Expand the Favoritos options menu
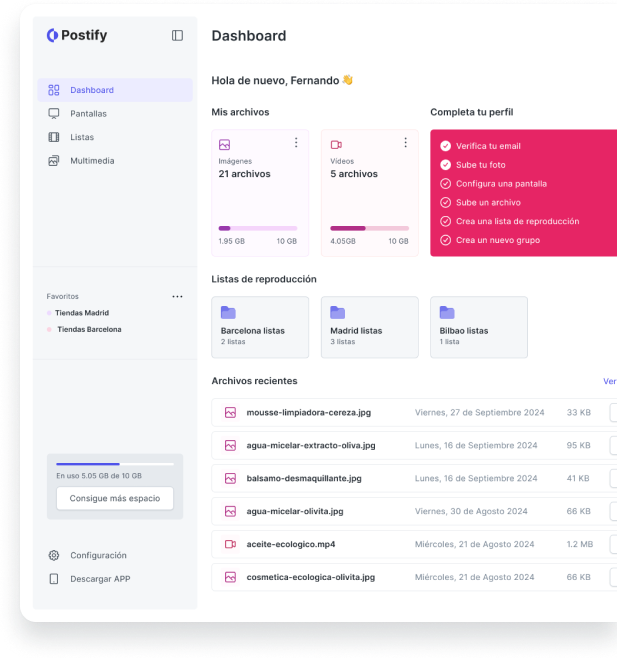 tap(177, 296)
